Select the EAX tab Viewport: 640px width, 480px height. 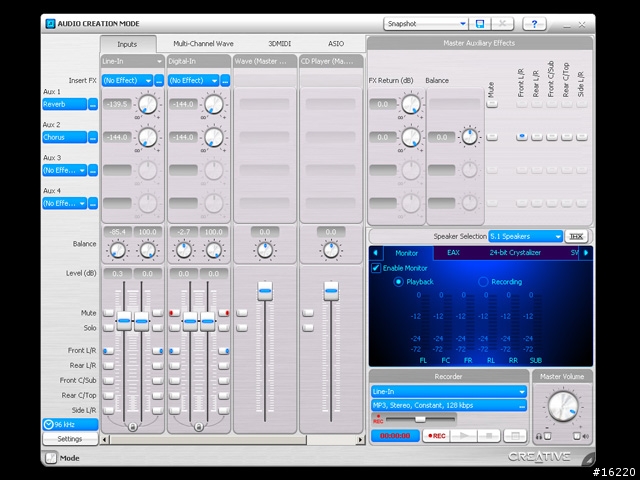453,253
